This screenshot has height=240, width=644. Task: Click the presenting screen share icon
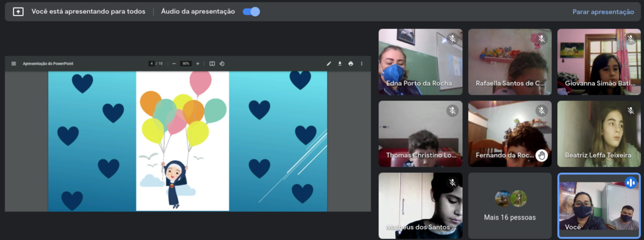coord(18,12)
